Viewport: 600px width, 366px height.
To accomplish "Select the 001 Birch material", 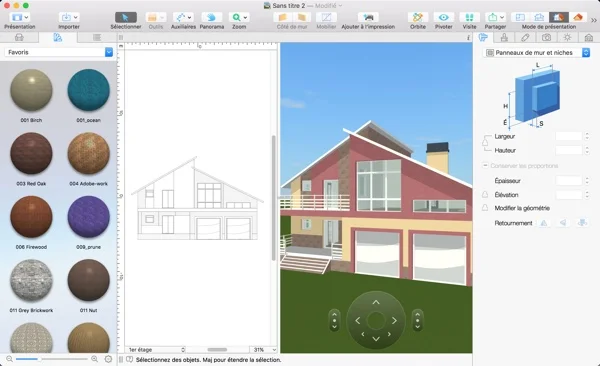I will [31, 90].
